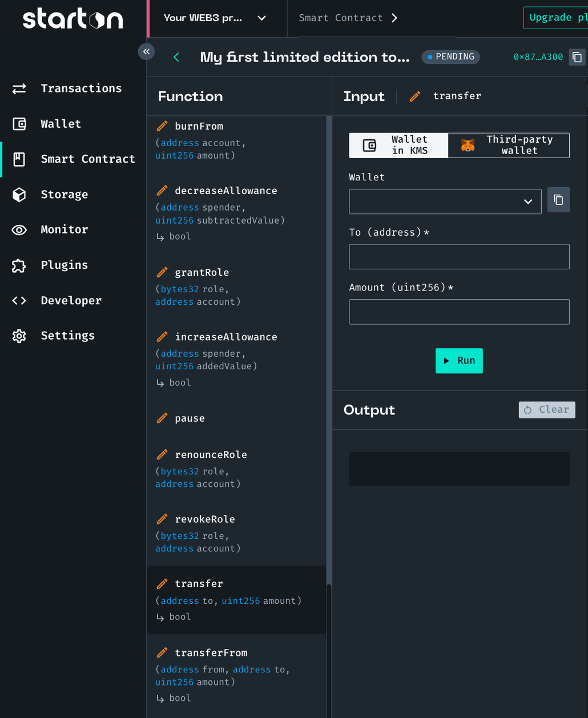588x718 pixels.
Task: Click the Monitor eye icon
Action: [19, 229]
